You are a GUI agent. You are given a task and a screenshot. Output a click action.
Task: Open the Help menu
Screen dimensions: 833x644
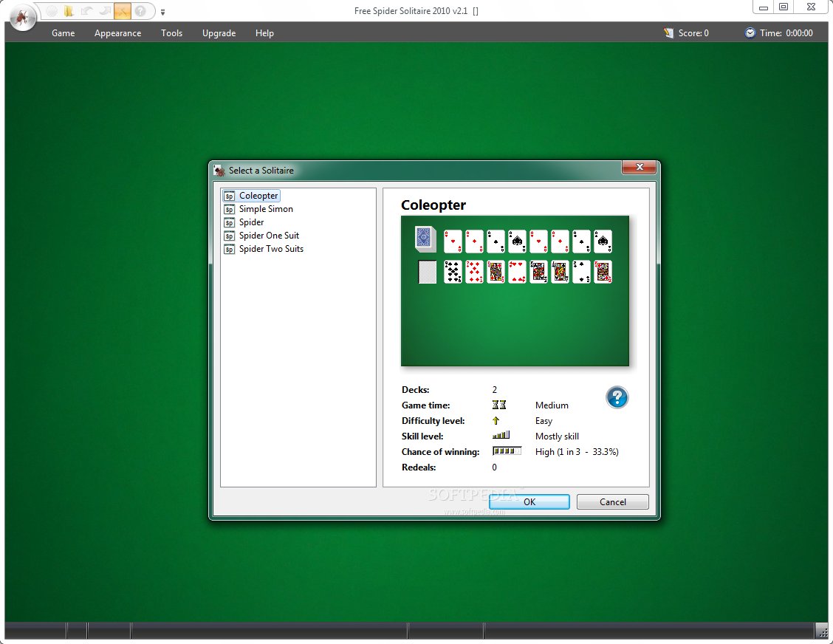point(264,33)
